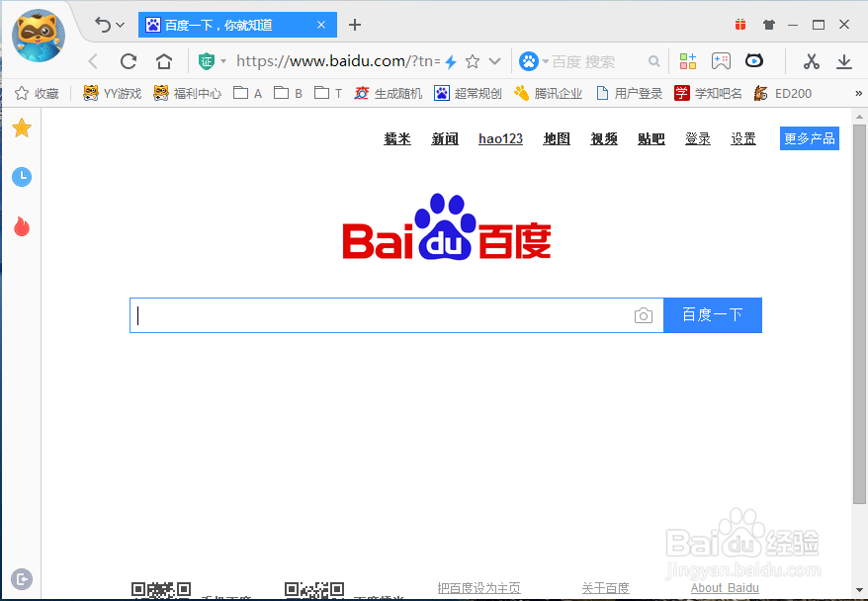This screenshot has height=601, width=868.
Task: Open the 福利中心 bookmark
Action: (x=188, y=94)
